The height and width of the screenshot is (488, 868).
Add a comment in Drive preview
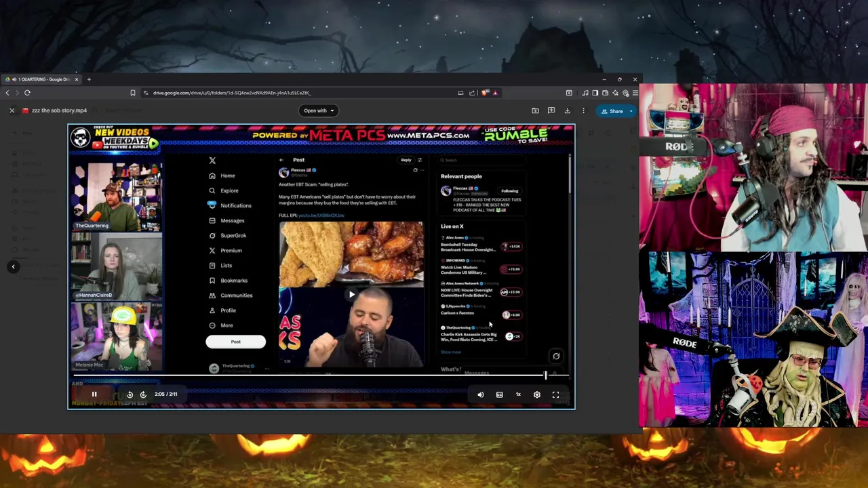551,110
